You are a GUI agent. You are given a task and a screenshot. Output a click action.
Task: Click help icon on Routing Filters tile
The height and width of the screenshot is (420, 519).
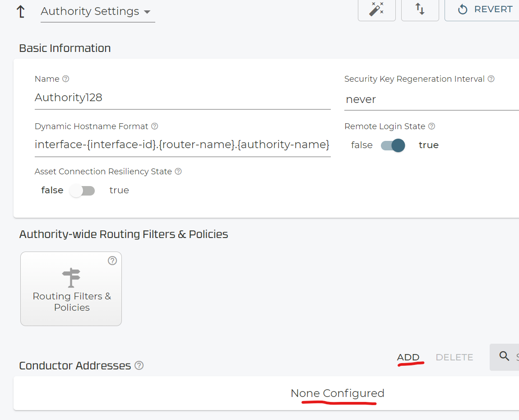pos(112,261)
